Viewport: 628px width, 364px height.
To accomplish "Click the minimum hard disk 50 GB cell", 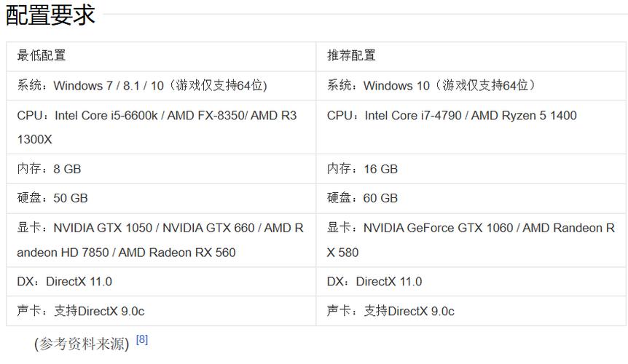I will (x=52, y=198).
